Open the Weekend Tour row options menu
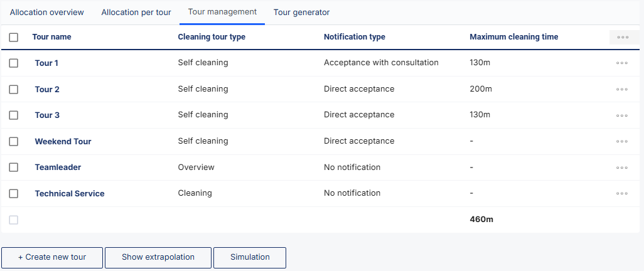The height and width of the screenshot is (271, 644). [622, 142]
